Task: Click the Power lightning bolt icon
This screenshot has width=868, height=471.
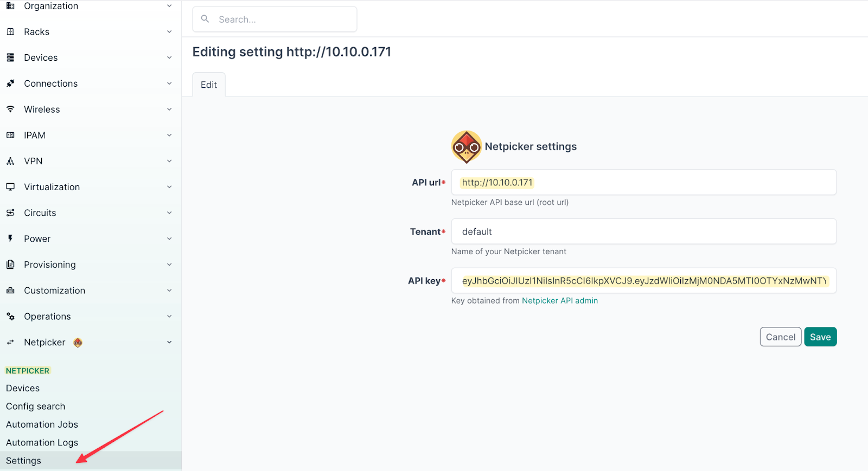Action: 10,238
